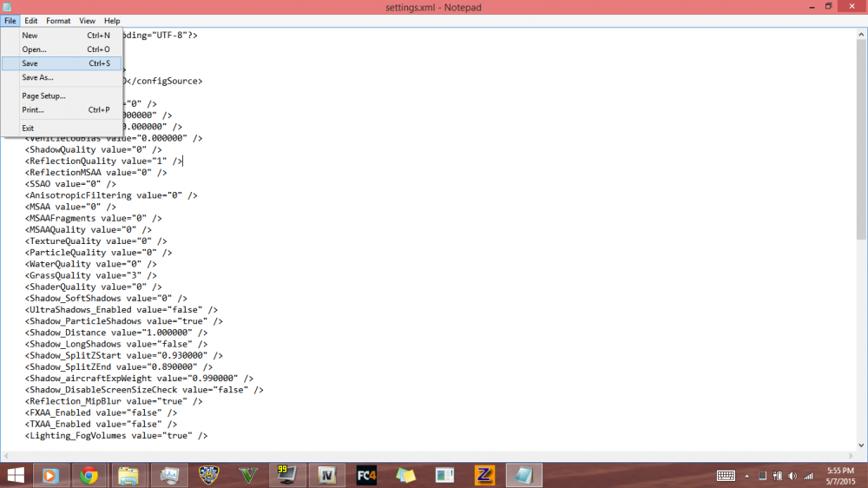This screenshot has height=488, width=868.
Task: Click the ReflectionMSAA line
Action: point(95,172)
